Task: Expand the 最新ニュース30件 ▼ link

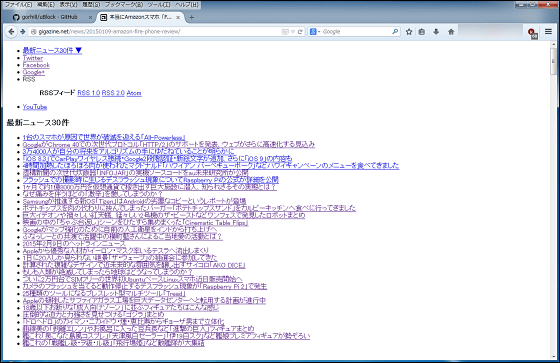Action: coord(52,51)
